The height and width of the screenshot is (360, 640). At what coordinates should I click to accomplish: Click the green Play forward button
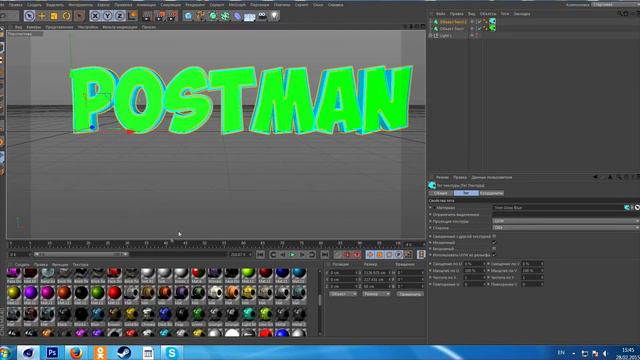click(x=292, y=254)
